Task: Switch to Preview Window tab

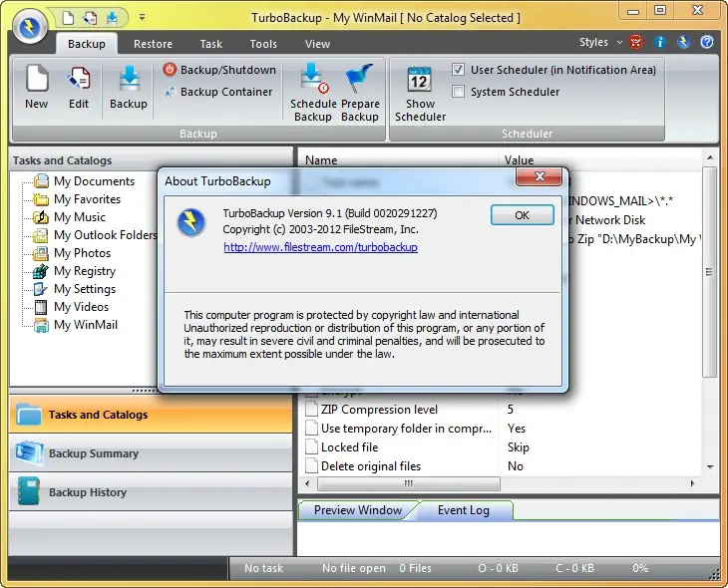Action: tap(357, 510)
